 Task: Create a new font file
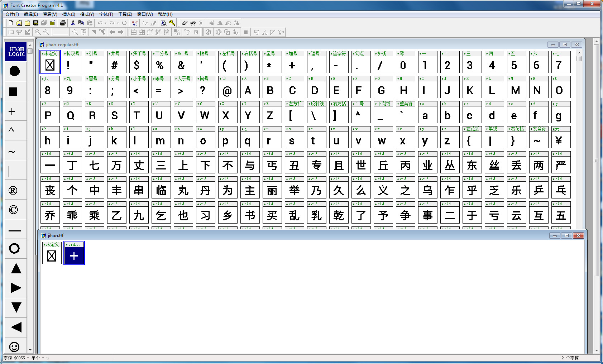click(11, 23)
